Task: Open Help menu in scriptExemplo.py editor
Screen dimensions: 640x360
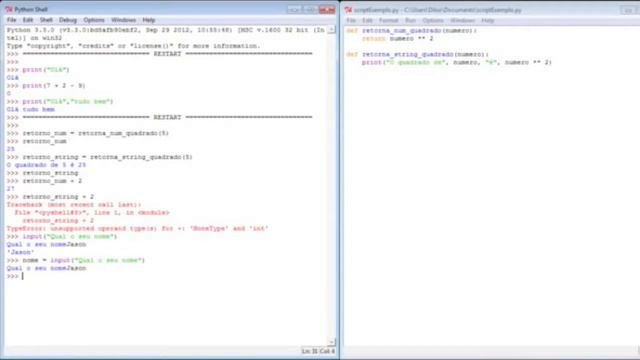Action: (488, 20)
